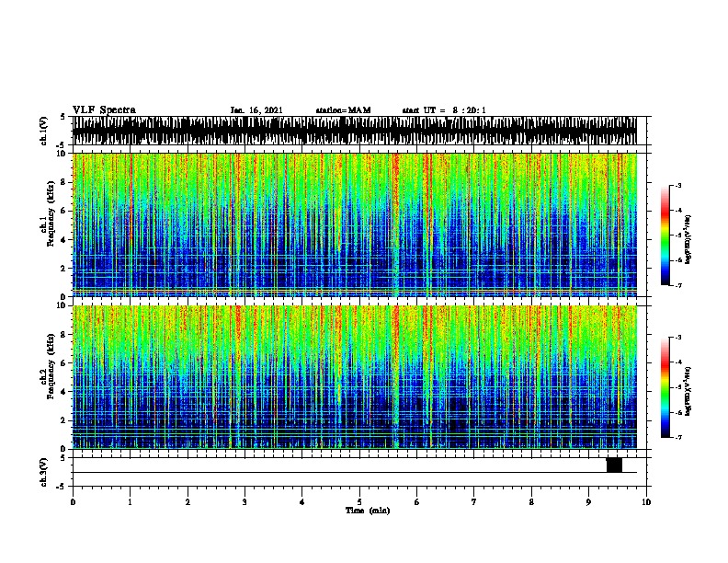Click the 'station=MAM' label
Image resolution: width=728 pixels, height=563 pixels.
pyautogui.click(x=343, y=110)
